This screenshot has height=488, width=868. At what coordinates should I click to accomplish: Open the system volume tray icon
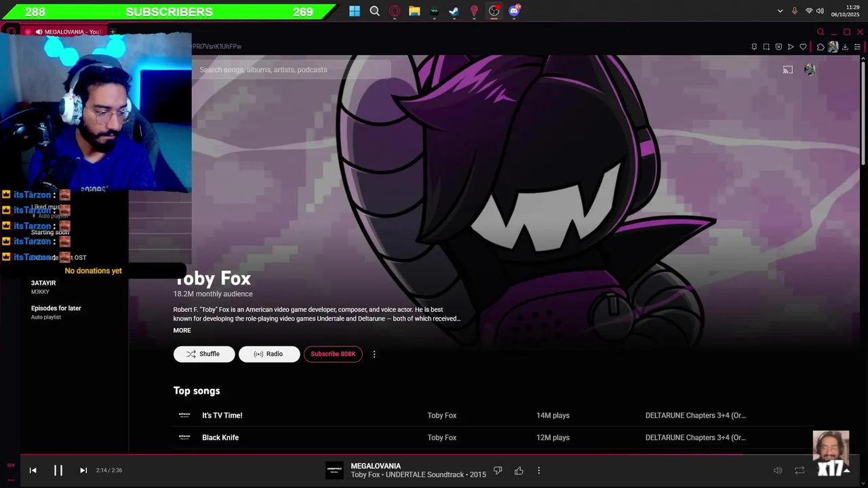tap(820, 11)
